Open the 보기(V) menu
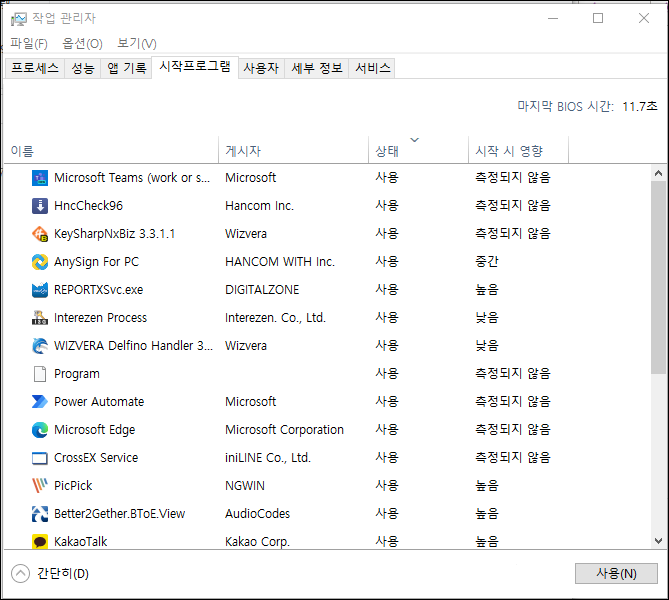669x600 pixels. [x=137, y=43]
